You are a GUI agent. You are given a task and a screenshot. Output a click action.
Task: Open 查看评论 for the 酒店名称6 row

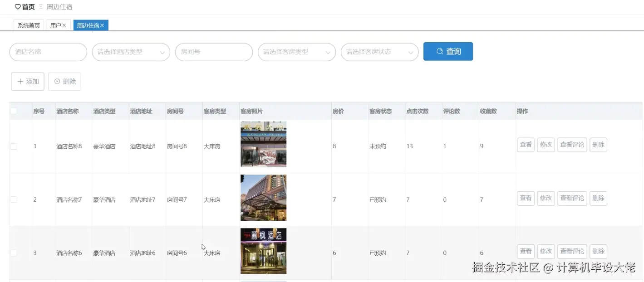coord(572,251)
